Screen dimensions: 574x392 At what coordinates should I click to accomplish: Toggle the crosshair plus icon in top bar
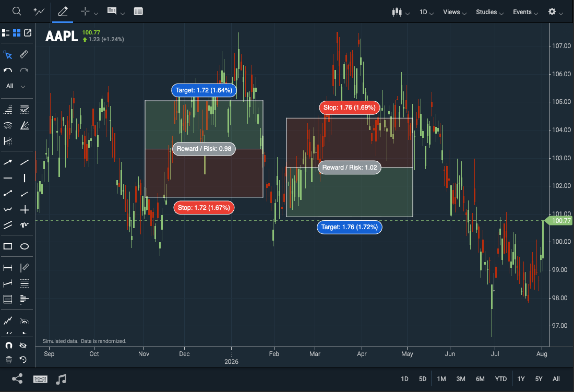pyautogui.click(x=85, y=11)
